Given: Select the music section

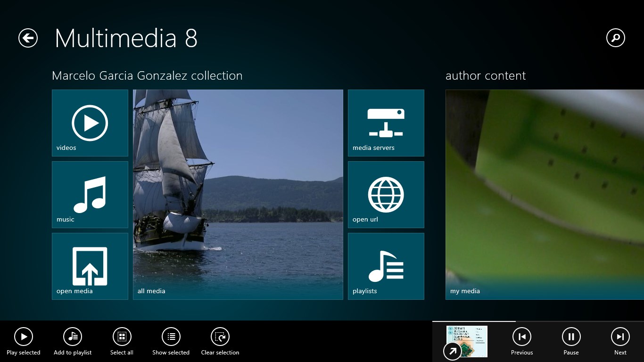Looking at the screenshot, I should 90,195.
